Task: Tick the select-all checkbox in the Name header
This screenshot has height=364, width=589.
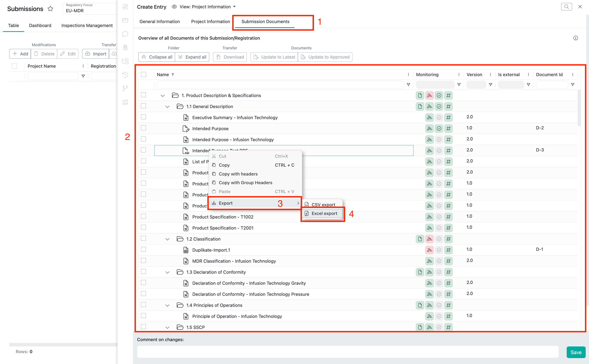Action: (143, 75)
